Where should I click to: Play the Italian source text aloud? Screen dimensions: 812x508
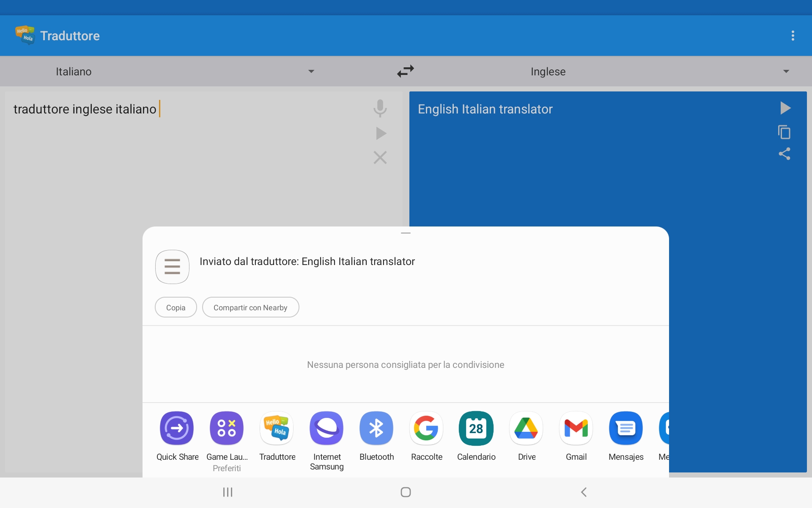coord(381,133)
